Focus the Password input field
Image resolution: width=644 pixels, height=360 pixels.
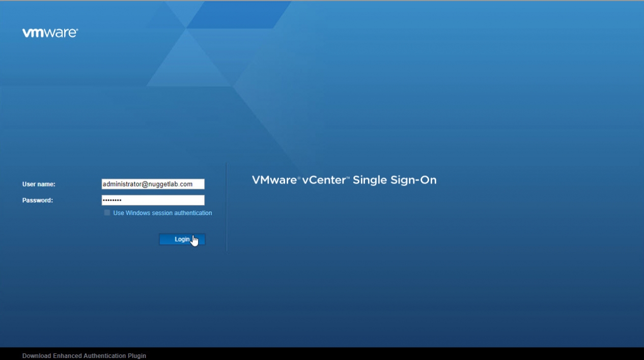153,200
